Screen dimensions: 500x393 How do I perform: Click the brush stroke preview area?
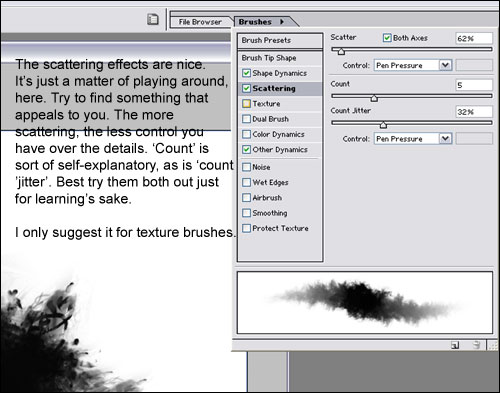click(x=365, y=302)
